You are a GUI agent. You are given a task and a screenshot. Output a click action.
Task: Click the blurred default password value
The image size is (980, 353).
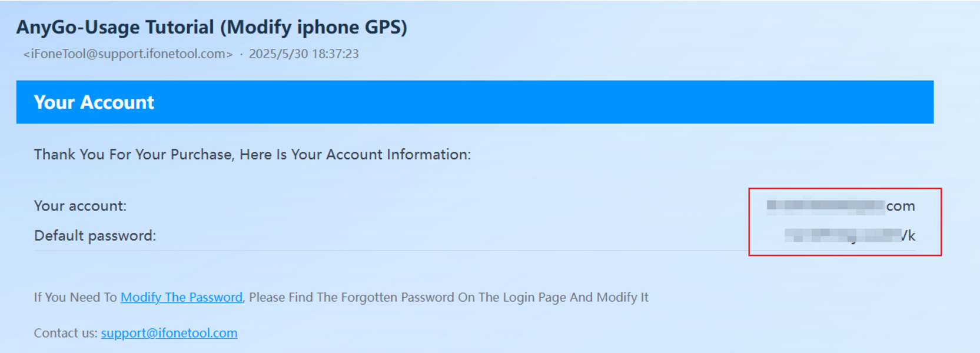click(850, 235)
